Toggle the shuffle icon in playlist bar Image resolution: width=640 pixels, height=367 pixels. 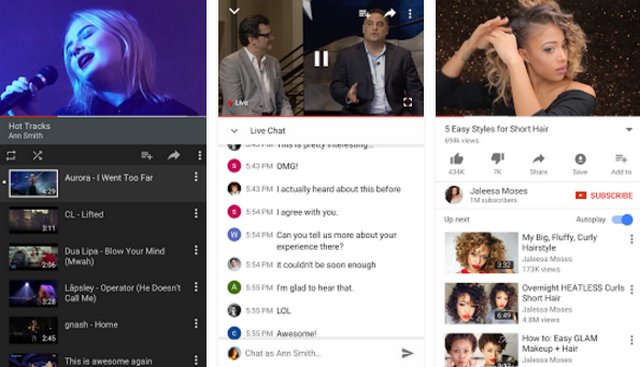[38, 155]
